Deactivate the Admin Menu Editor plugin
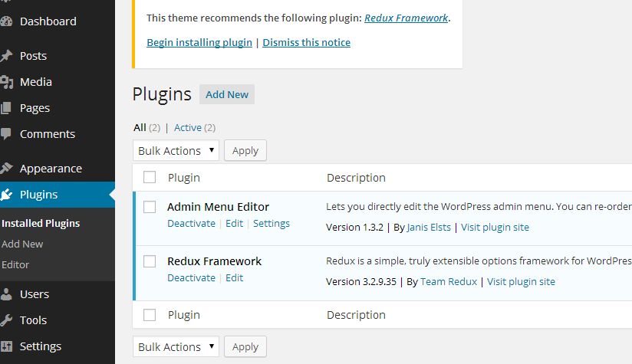 coord(191,224)
